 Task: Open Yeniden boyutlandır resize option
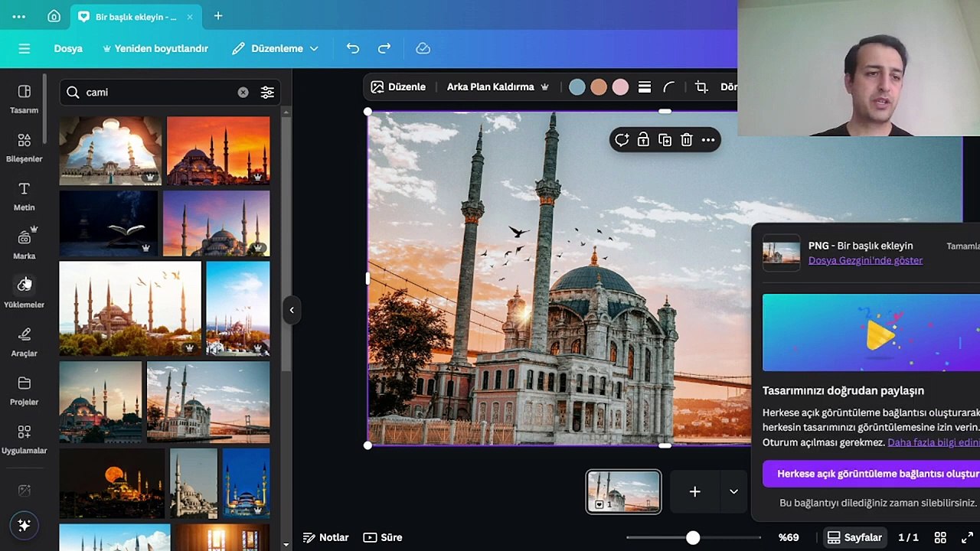155,48
